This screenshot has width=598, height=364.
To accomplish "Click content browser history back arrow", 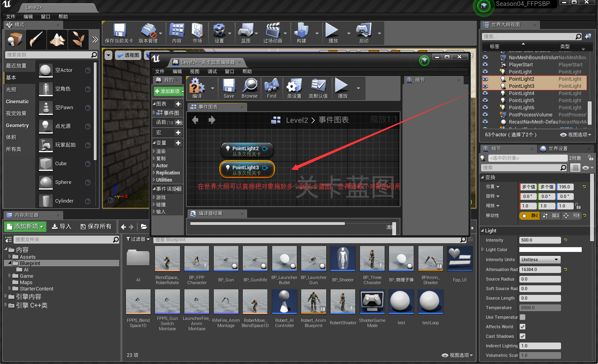I will [x=124, y=227].
